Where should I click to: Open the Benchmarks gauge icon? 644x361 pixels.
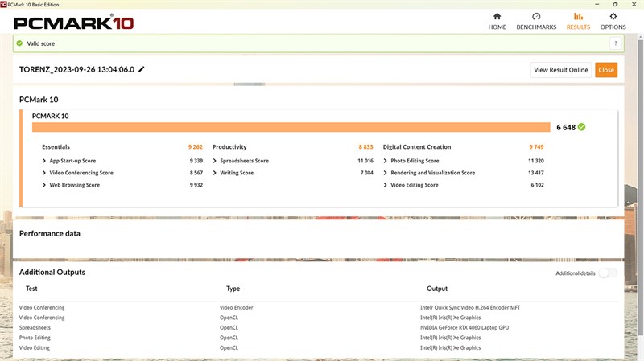coord(536,16)
